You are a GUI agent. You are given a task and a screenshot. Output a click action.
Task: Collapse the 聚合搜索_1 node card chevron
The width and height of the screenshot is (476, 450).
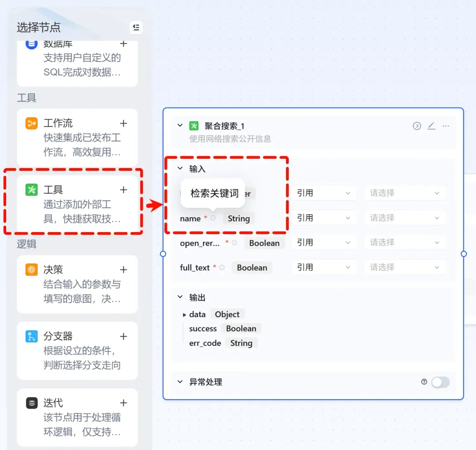(180, 125)
